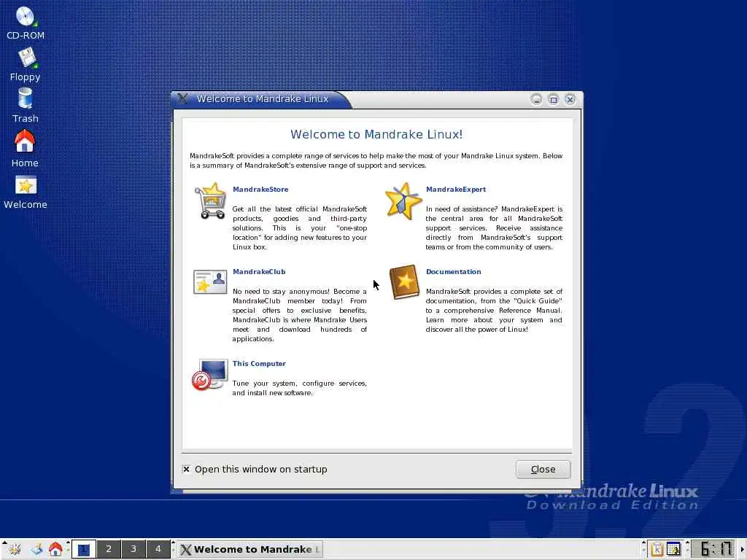
Task: Follow the MandrakeStore link
Action: click(x=260, y=189)
